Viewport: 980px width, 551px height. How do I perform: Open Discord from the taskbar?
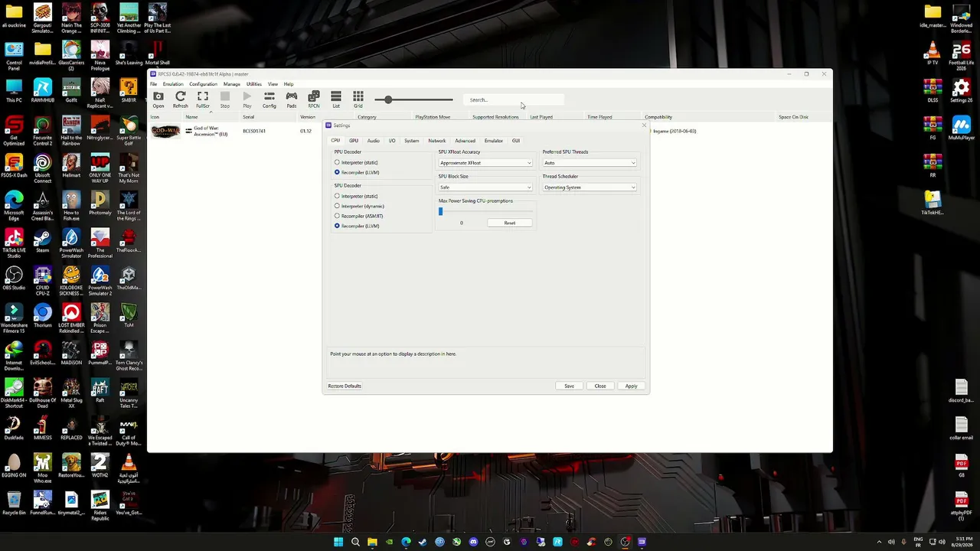[x=473, y=542]
